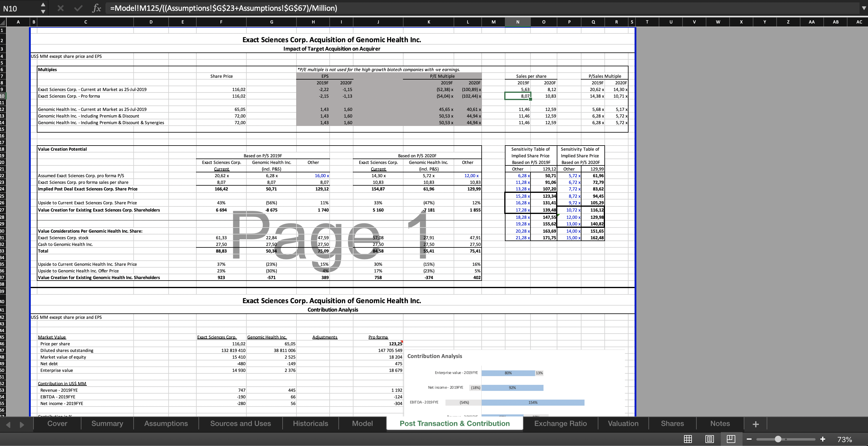Confirm formula entry with the checkmark icon
This screenshot has width=868, height=446.
[x=78, y=8]
